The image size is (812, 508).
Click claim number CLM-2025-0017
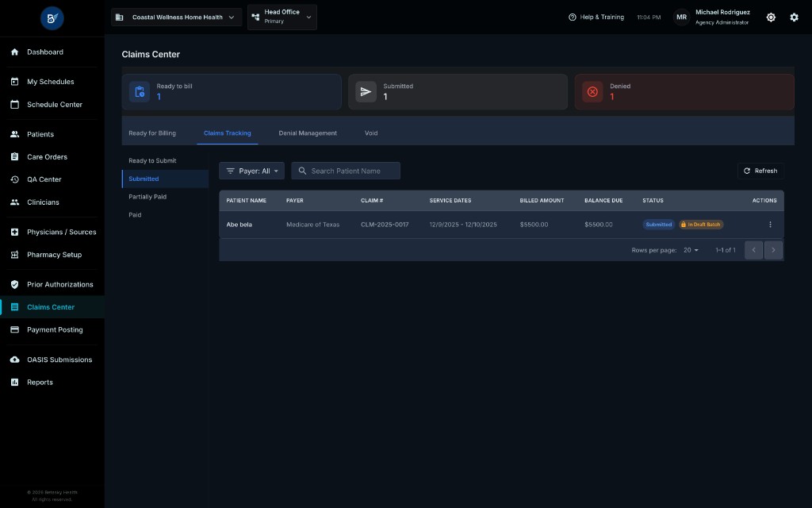point(385,225)
